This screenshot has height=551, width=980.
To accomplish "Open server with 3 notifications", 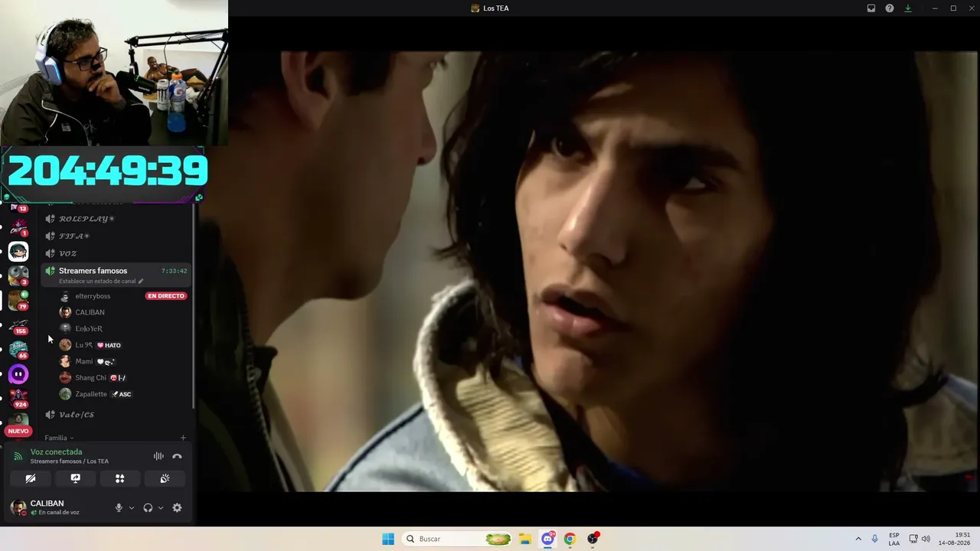I will click(18, 275).
